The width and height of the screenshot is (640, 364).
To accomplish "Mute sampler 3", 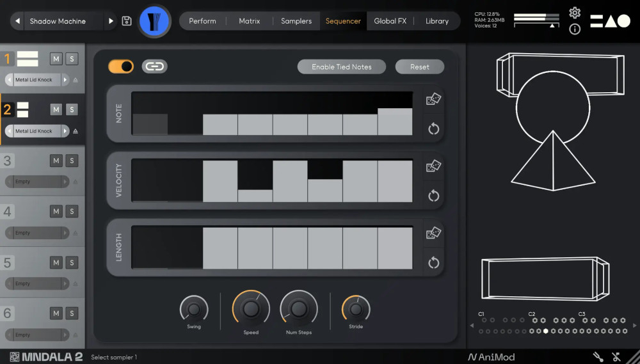I will point(56,161).
